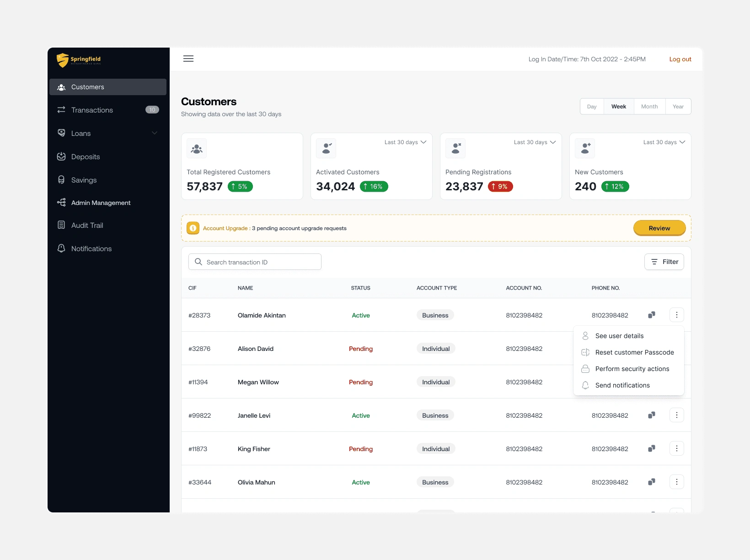Click Active status for Janelle Levi

(361, 415)
